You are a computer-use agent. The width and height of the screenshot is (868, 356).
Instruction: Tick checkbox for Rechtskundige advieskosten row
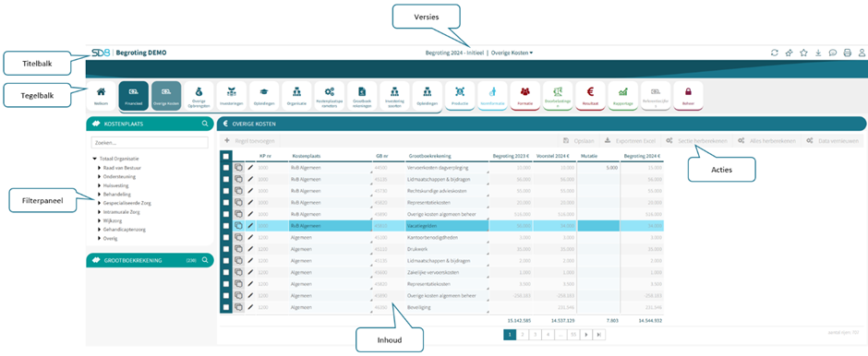(226, 191)
